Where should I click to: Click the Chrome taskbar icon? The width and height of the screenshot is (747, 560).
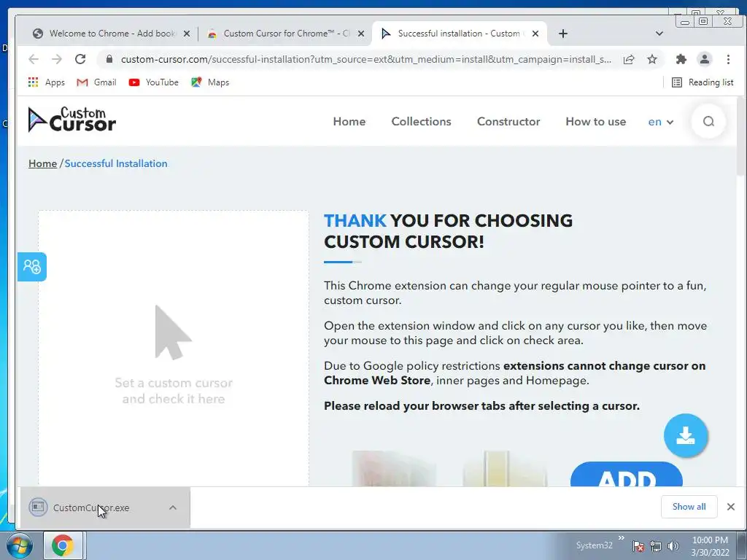(63, 545)
